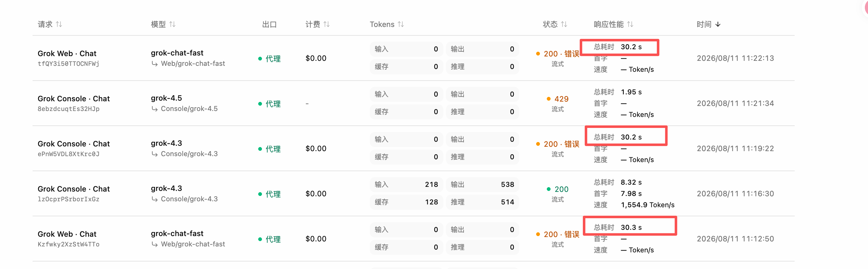Click the 输入 218 token cell
The width and height of the screenshot is (868, 269).
coord(406,184)
